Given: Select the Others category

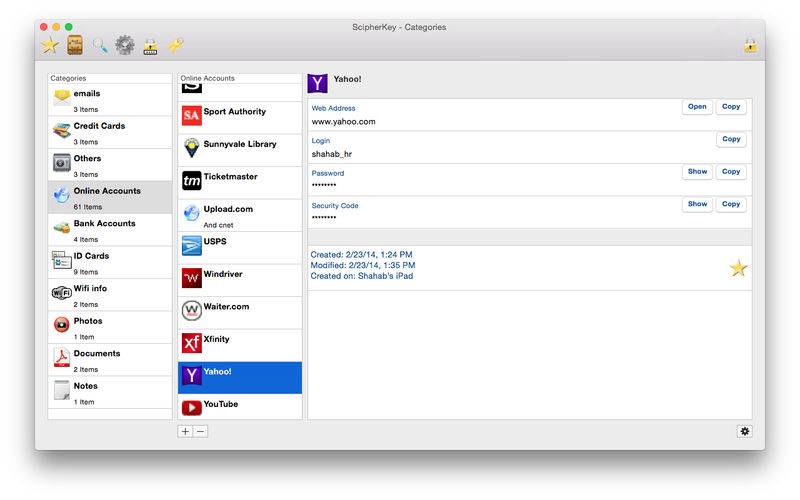Looking at the screenshot, I should point(110,165).
